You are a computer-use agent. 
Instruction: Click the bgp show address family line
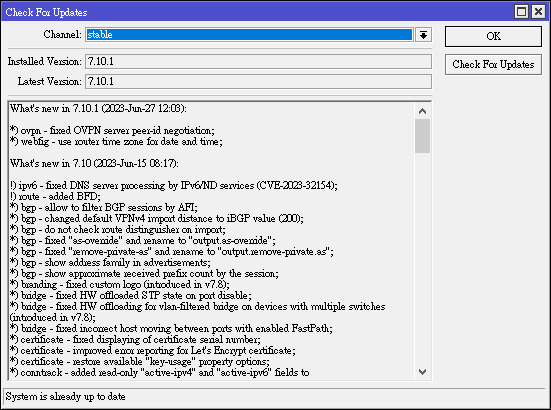[x=110, y=262]
